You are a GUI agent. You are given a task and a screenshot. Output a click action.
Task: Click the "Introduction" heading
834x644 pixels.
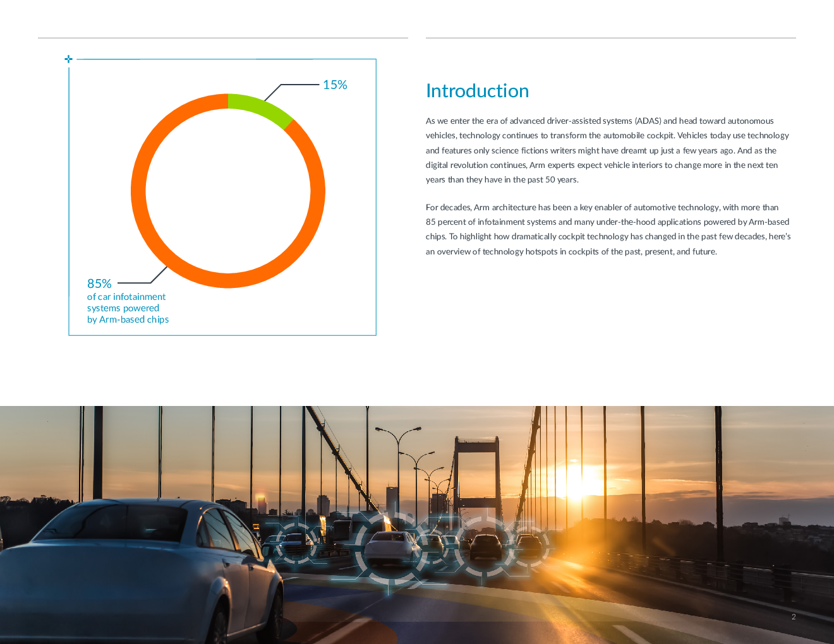[477, 91]
